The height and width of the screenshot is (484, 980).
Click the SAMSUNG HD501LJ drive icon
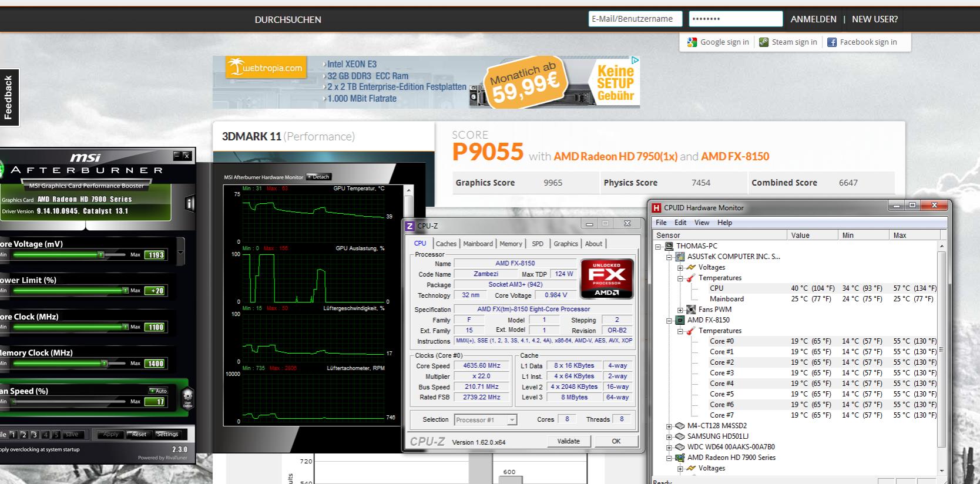click(x=680, y=436)
